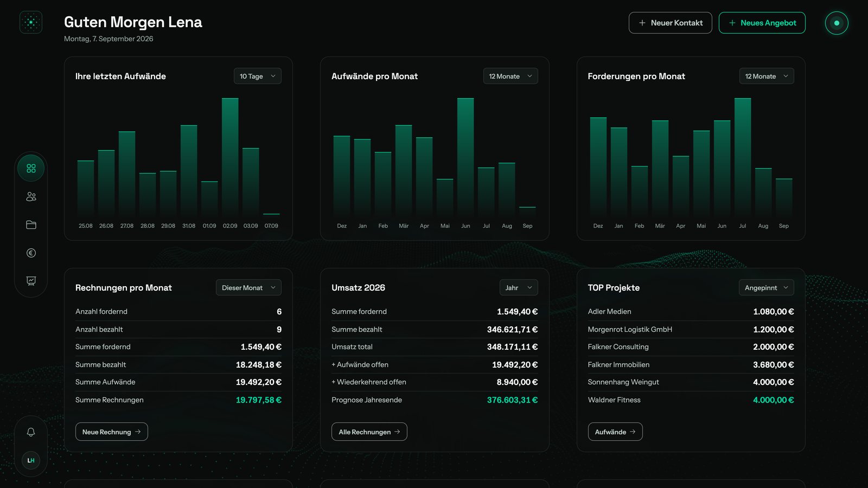The width and height of the screenshot is (868, 488).
Task: Click the + Wiederkehrend offen row
Action: pos(435,382)
